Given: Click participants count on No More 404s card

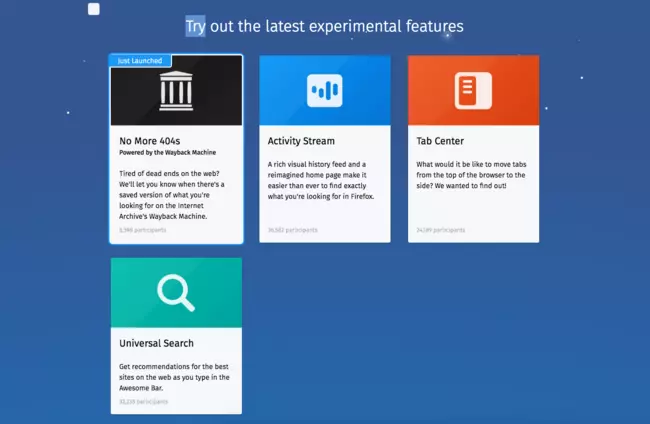Looking at the screenshot, I should [x=143, y=230].
